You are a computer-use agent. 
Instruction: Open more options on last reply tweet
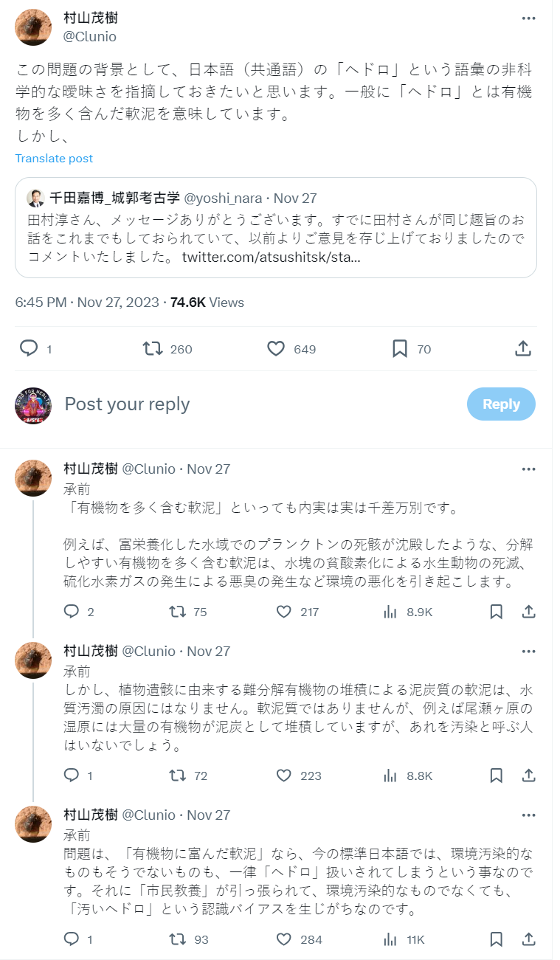pyautogui.click(x=529, y=815)
